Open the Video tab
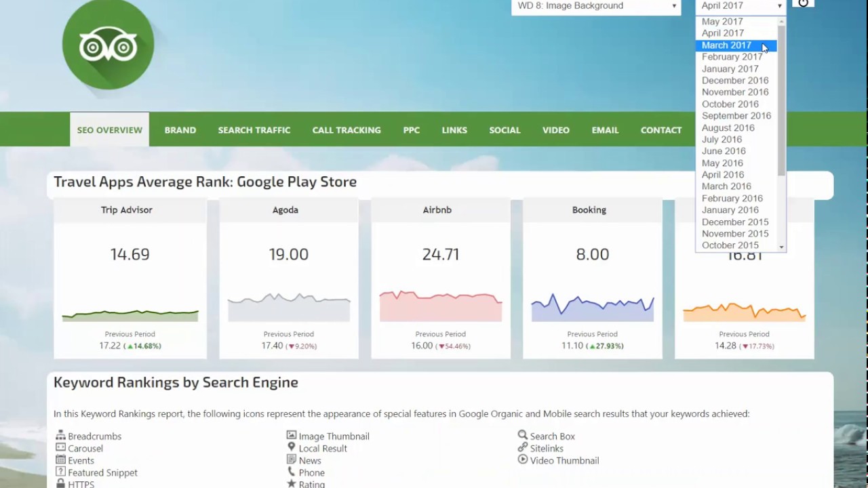This screenshot has height=488, width=868. 556,130
